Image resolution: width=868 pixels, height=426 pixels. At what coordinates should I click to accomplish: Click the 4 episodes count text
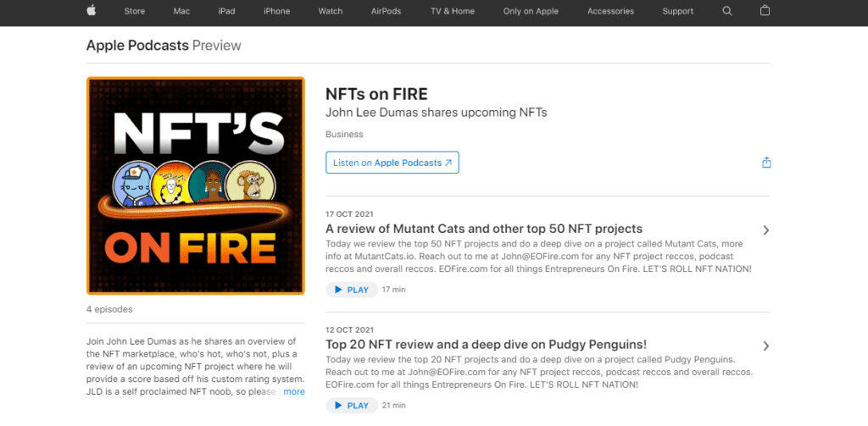coord(109,309)
